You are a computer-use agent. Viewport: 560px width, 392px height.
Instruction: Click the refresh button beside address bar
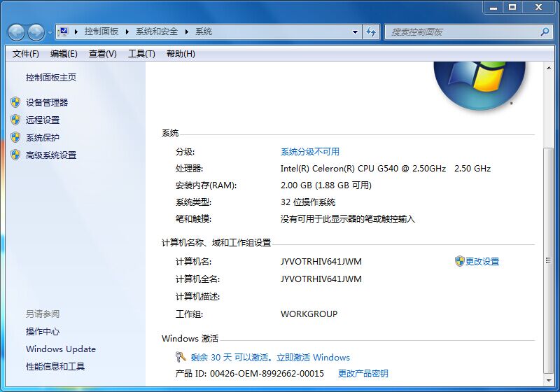[x=372, y=31]
